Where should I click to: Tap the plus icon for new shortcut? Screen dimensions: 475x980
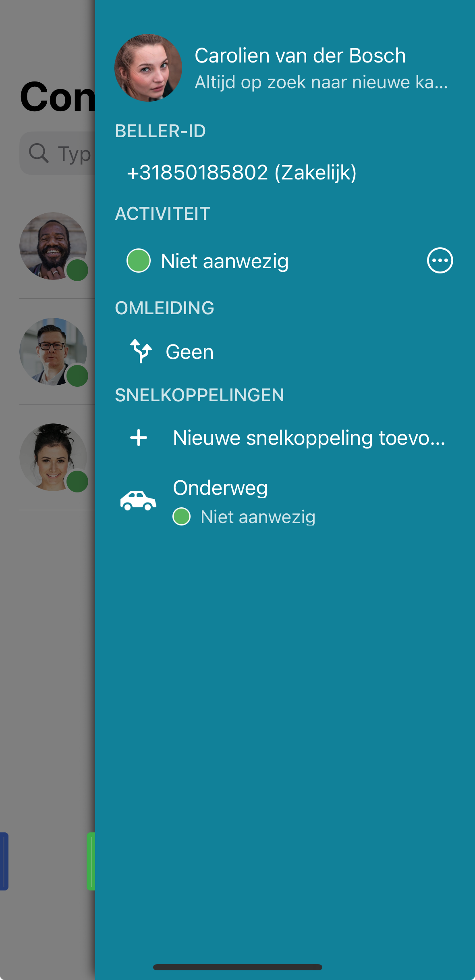139,438
